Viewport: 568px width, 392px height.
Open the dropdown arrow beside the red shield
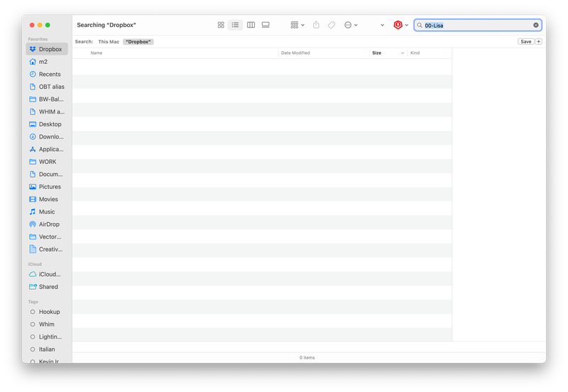(x=406, y=26)
